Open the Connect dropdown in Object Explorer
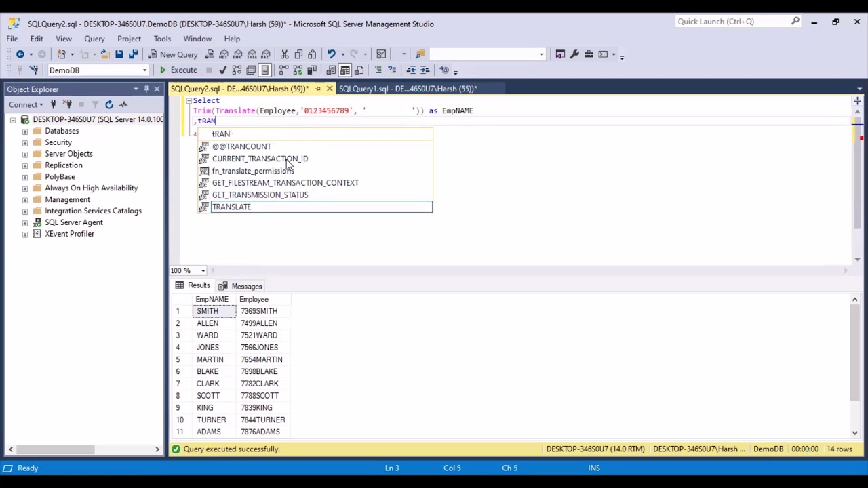The width and height of the screenshot is (868, 488). click(26, 104)
